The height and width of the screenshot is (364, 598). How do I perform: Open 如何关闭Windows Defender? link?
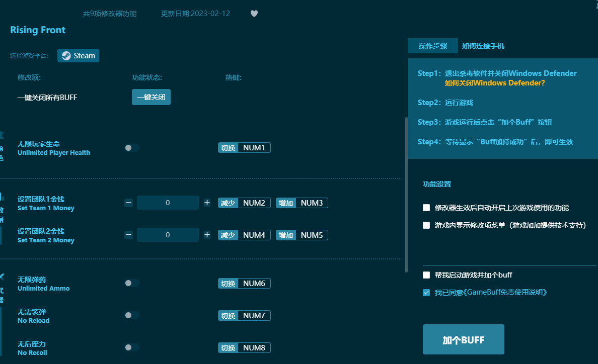495,83
